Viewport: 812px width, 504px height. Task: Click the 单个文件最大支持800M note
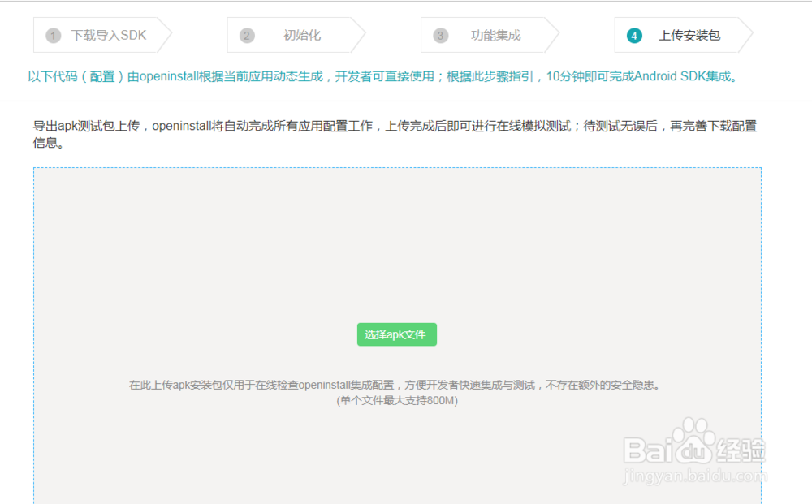click(397, 400)
